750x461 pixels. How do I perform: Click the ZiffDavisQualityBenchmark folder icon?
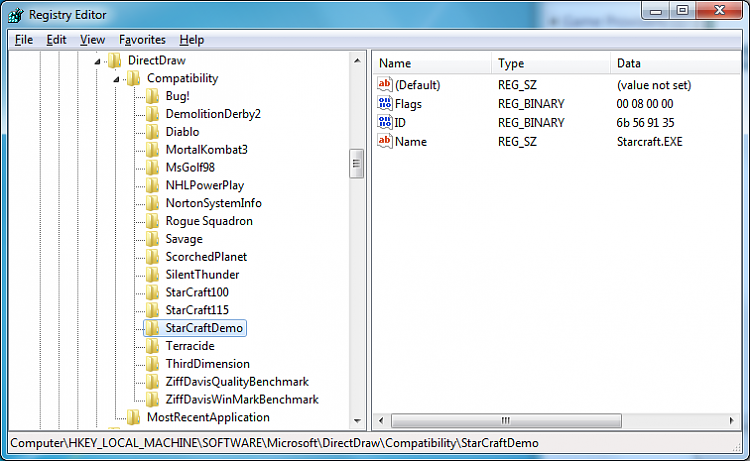[152, 382]
